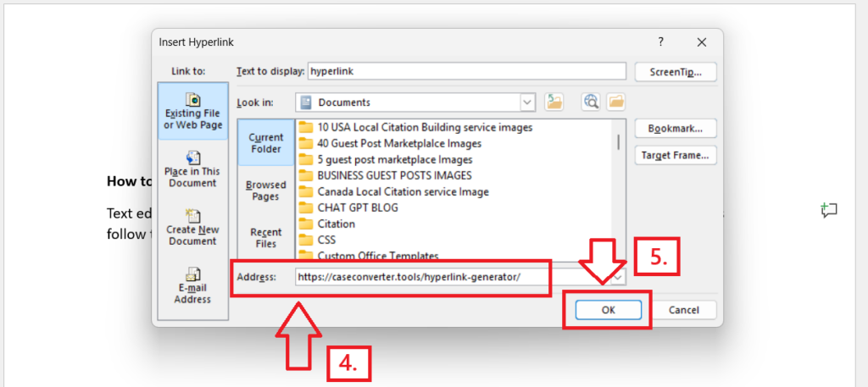Confirm hyperlink with OK button
Image resolution: width=868 pixels, height=387 pixels.
[x=609, y=310]
